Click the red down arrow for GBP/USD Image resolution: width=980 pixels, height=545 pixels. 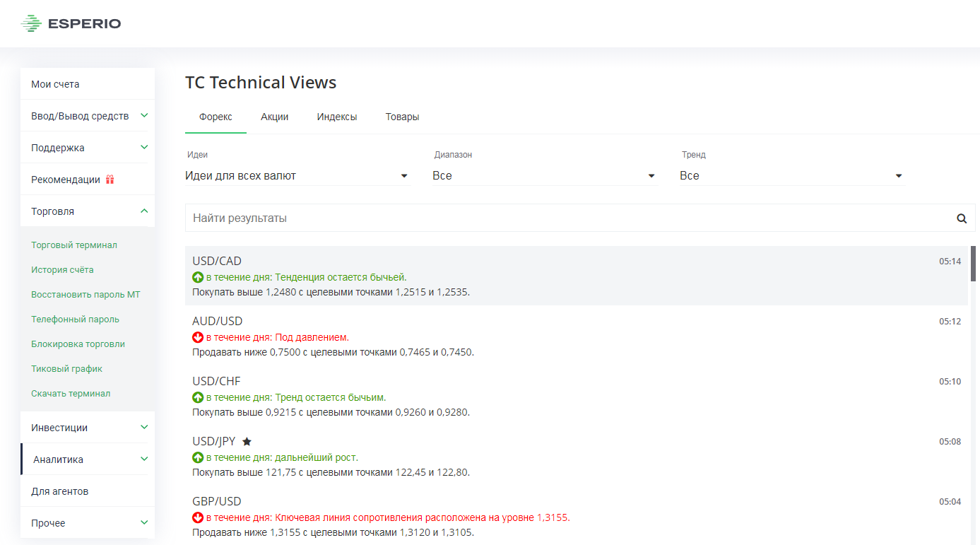pyautogui.click(x=198, y=517)
